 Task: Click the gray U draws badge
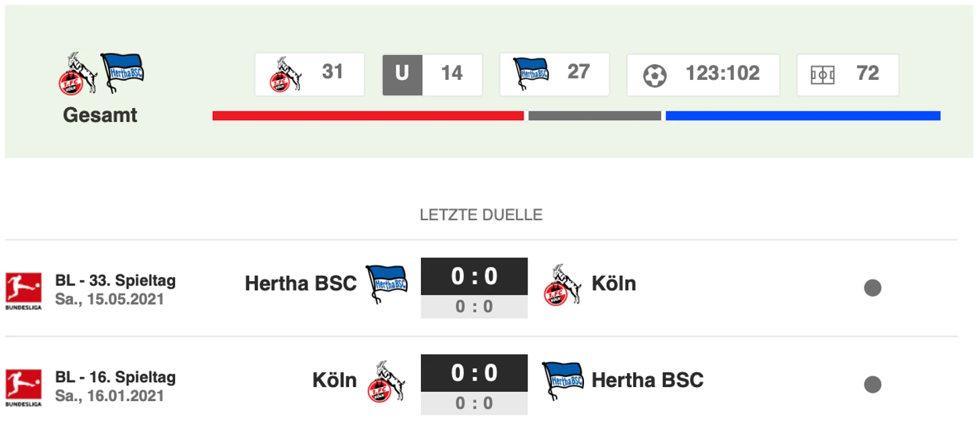[402, 74]
